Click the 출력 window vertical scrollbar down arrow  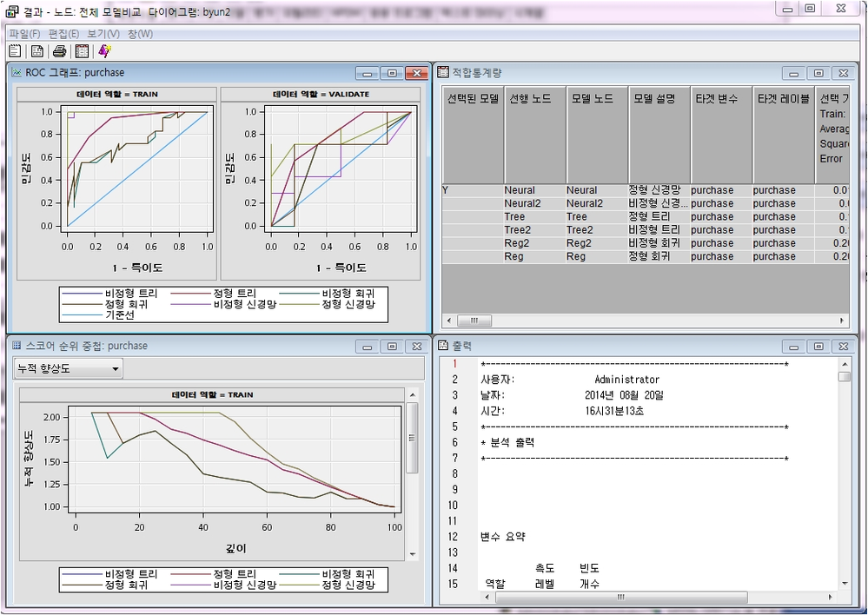(x=844, y=581)
